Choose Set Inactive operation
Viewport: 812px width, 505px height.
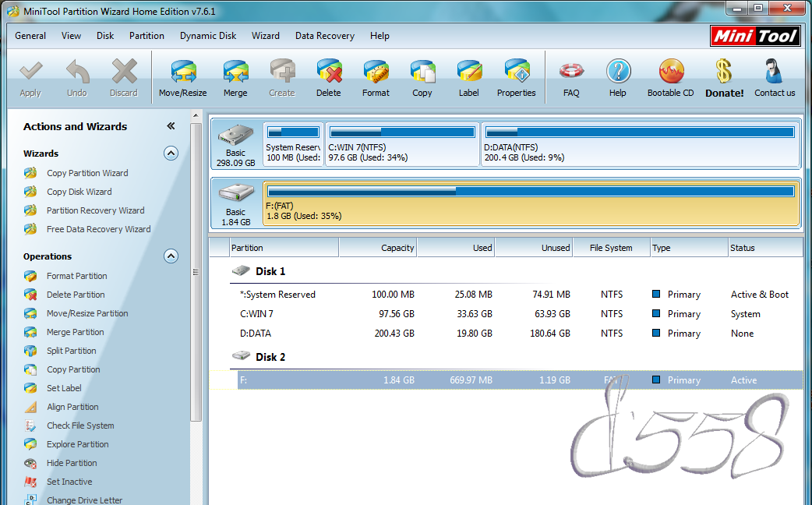point(69,481)
